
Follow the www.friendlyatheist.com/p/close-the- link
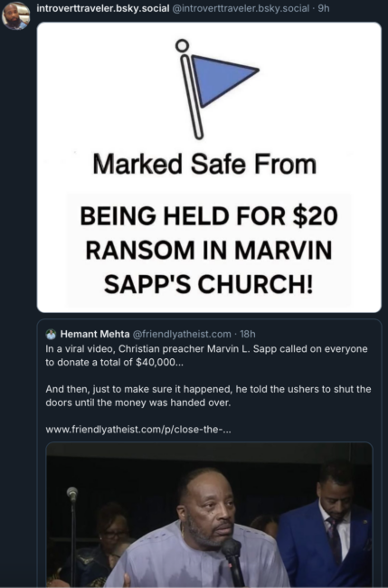[138, 430]
